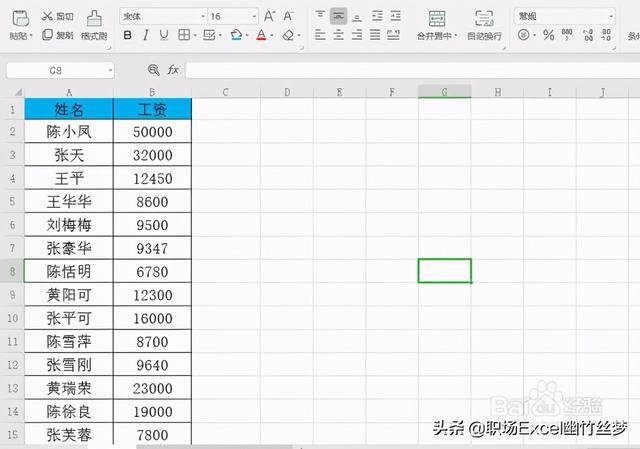Viewport: 640px width, 449px height.
Task: Select column G header
Action: tap(444, 92)
